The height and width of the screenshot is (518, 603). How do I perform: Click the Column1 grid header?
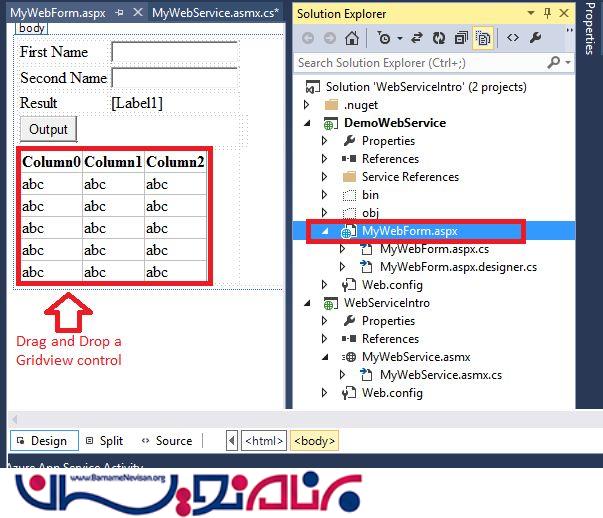pos(113,162)
